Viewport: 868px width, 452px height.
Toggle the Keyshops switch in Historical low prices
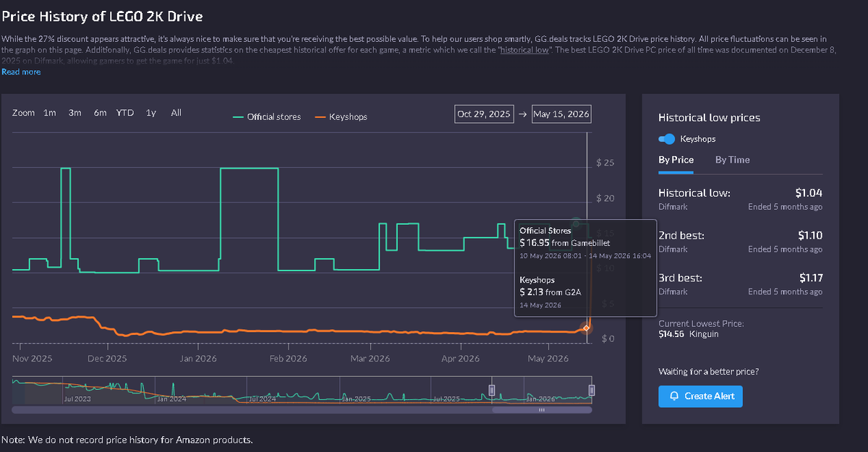tap(666, 139)
